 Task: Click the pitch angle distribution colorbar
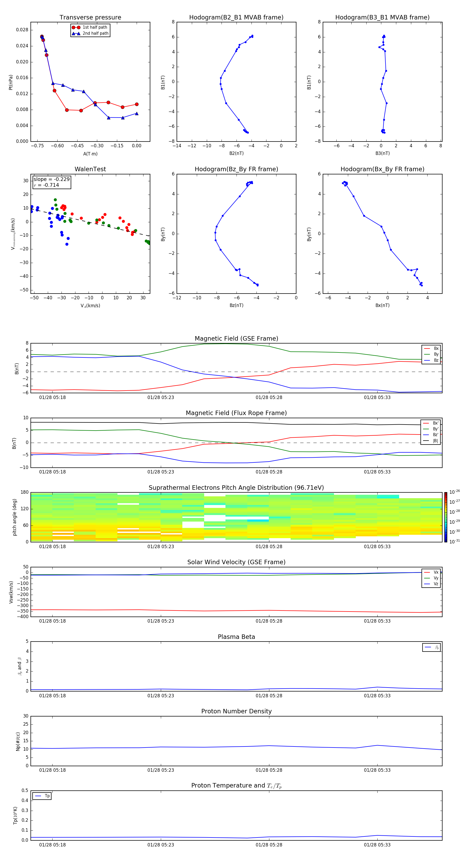[446, 517]
